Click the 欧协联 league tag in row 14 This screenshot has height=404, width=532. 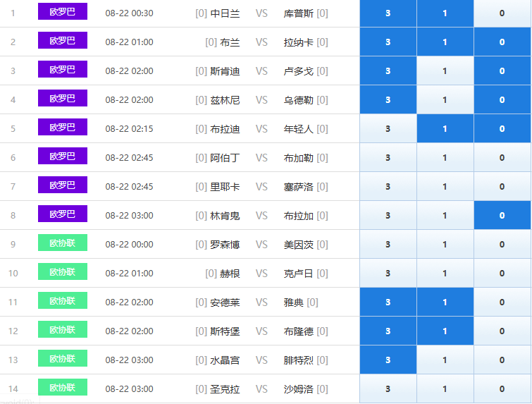click(63, 387)
